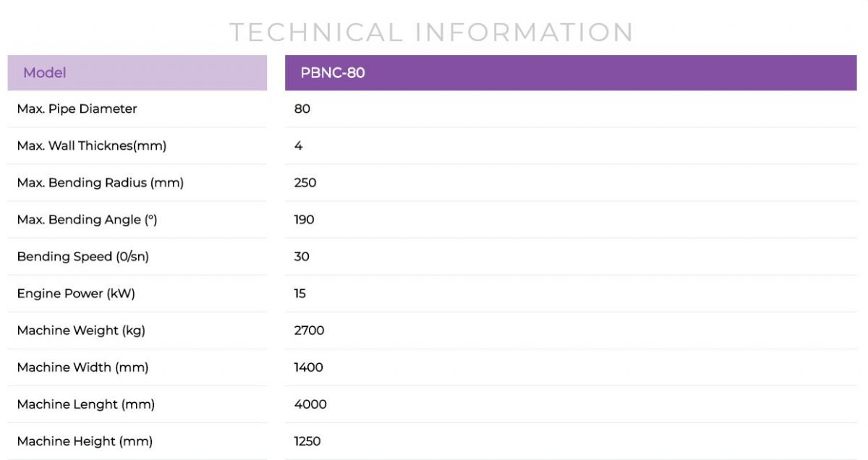Click the Engine Power (kW) label

pos(76,294)
